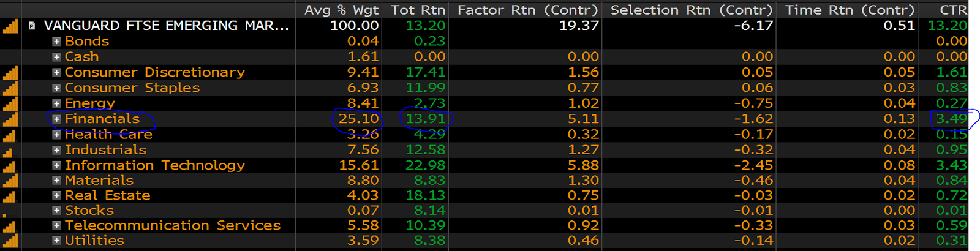The width and height of the screenshot is (980, 251).
Task: Expand the Materials sector row
Action: [x=56, y=181]
